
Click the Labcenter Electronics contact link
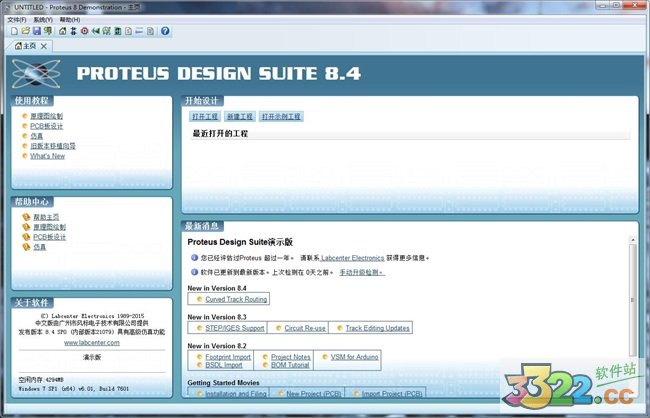(x=352, y=258)
